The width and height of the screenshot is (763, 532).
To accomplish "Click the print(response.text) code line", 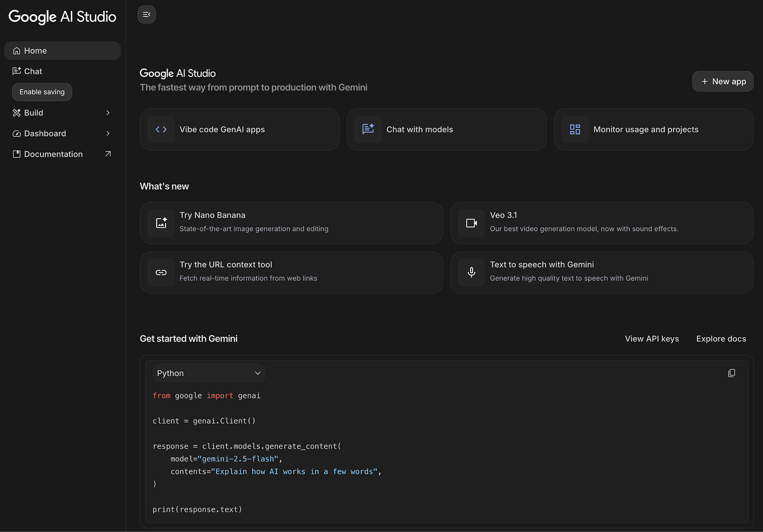I will 198,509.
